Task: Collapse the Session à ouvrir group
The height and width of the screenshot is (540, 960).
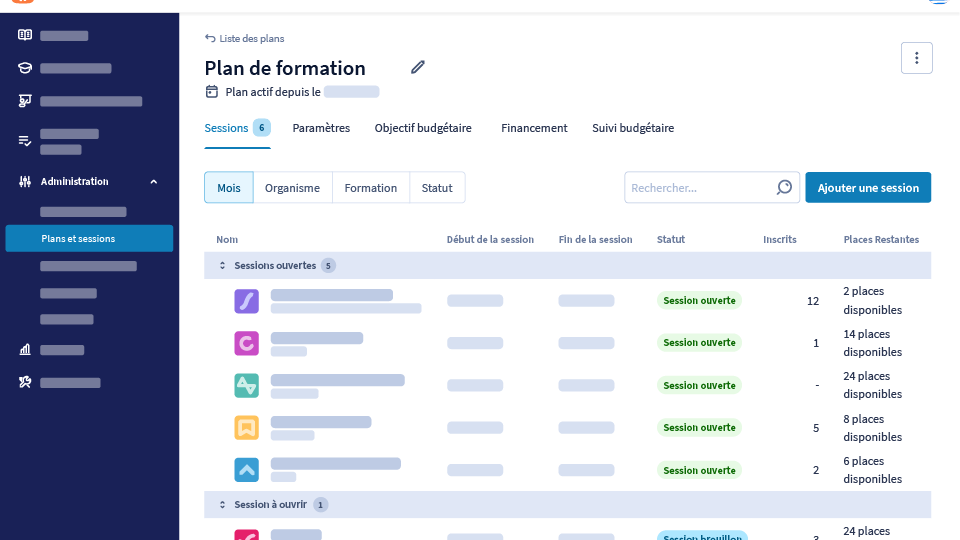Action: [x=223, y=505]
